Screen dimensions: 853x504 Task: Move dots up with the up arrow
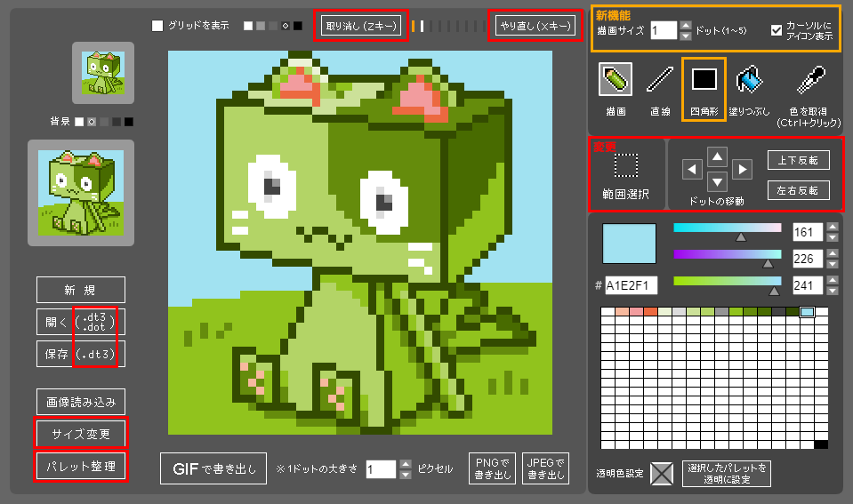click(x=717, y=157)
